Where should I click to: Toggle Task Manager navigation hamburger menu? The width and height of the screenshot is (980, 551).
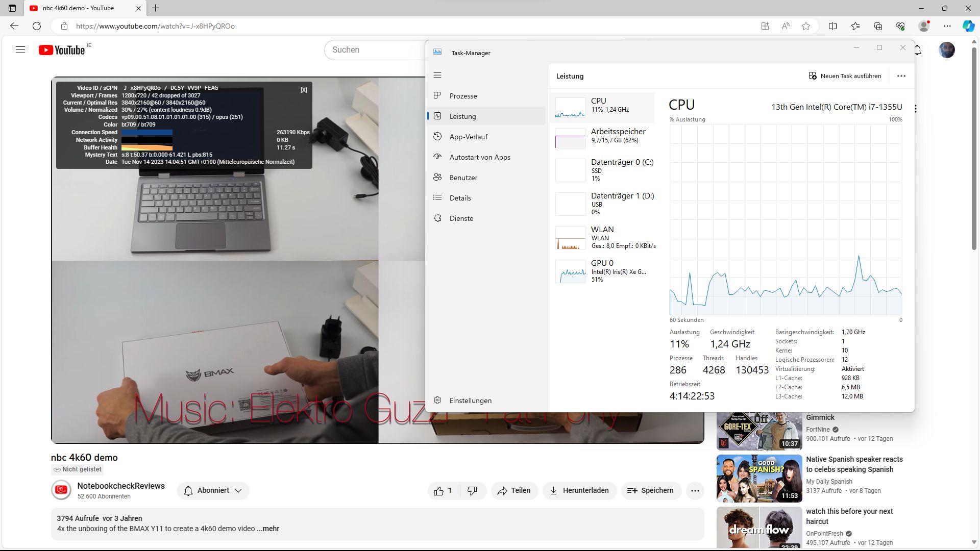click(437, 76)
